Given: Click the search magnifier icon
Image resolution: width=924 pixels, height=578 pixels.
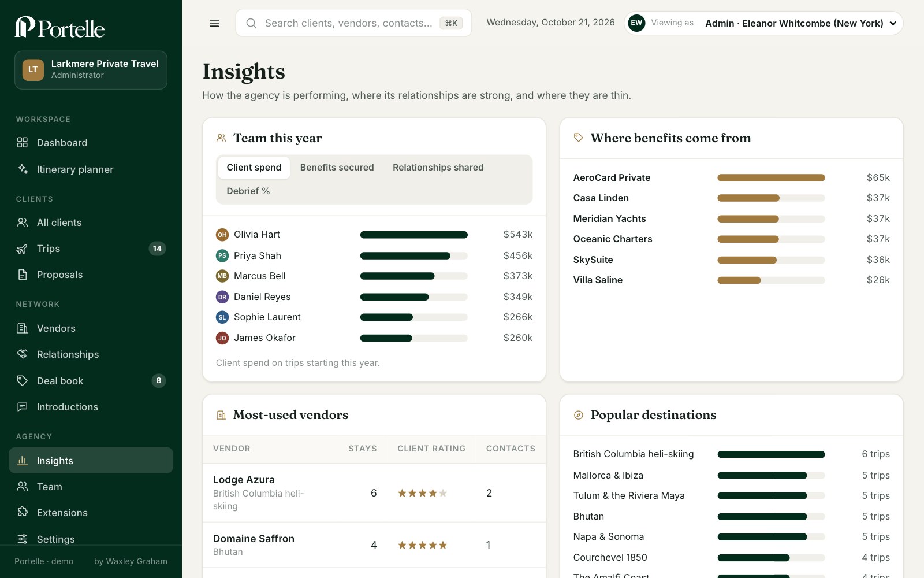Looking at the screenshot, I should click(x=251, y=23).
